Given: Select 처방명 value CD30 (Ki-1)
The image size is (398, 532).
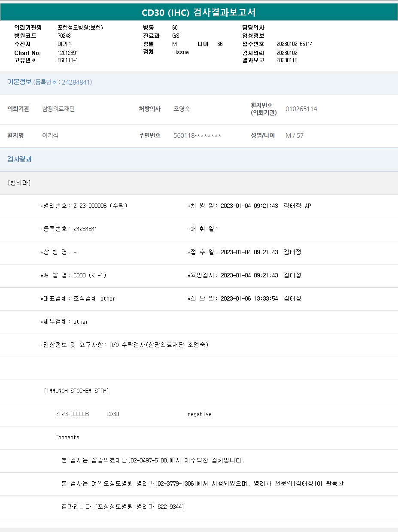Looking at the screenshot, I should point(90,275).
